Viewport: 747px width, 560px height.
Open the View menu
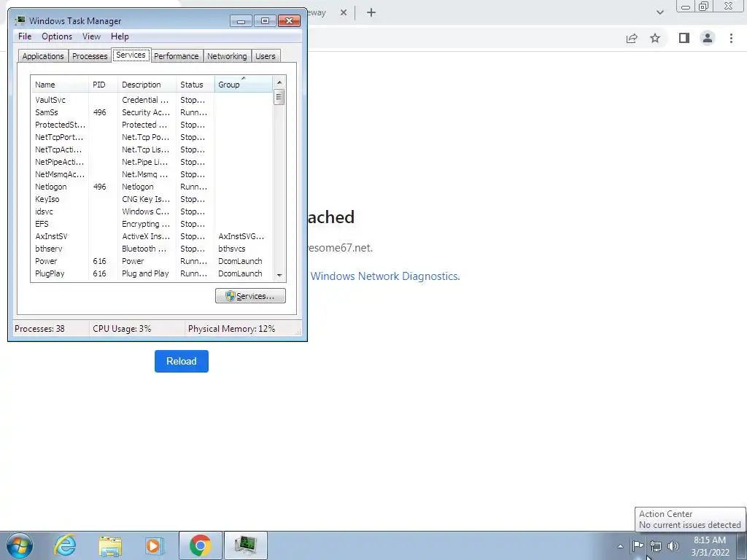click(x=91, y=36)
